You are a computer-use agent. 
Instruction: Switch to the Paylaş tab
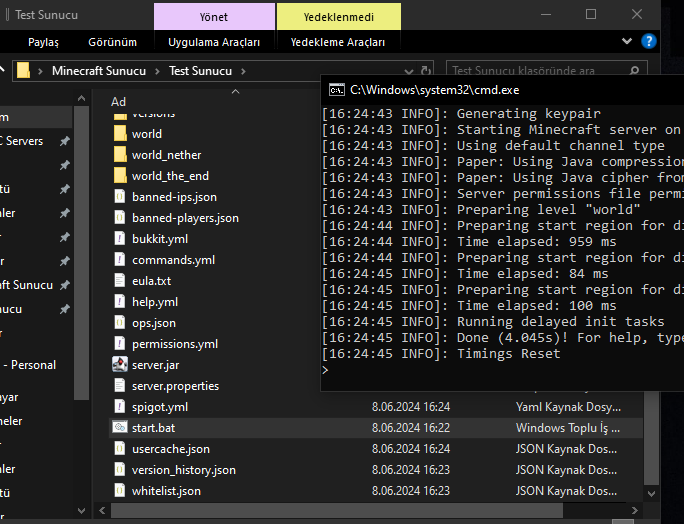tap(43, 42)
